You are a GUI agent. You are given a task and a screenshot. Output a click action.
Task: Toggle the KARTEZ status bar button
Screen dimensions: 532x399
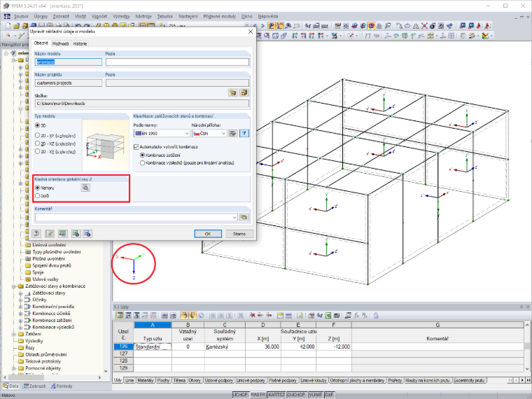pos(276,395)
